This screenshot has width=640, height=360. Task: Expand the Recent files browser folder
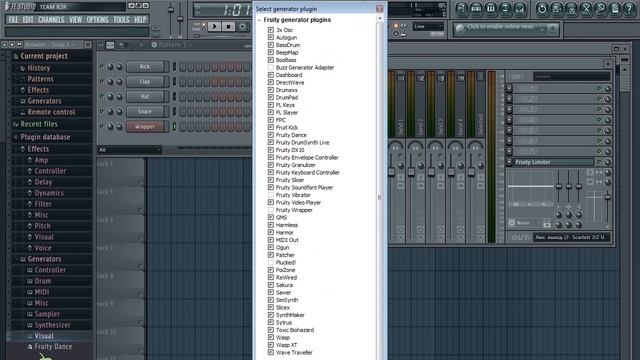[x=39, y=124]
